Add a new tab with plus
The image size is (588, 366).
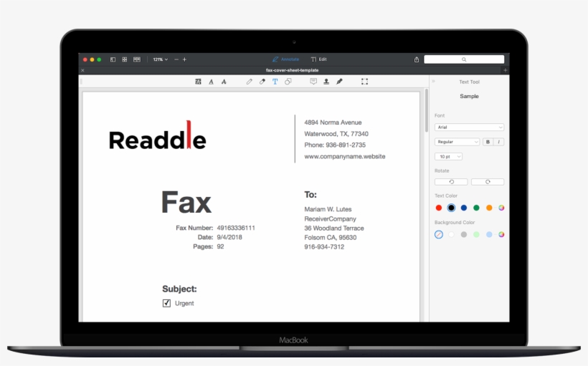point(505,70)
